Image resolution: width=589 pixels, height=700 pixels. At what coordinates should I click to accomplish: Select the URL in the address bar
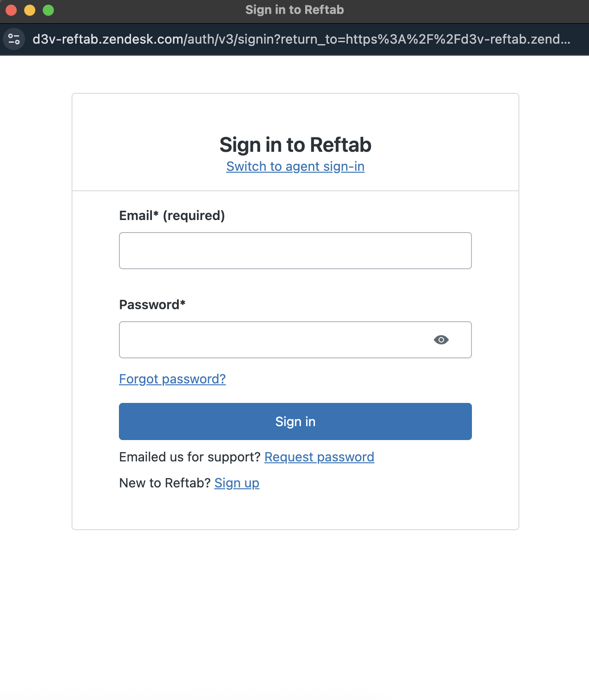(301, 39)
